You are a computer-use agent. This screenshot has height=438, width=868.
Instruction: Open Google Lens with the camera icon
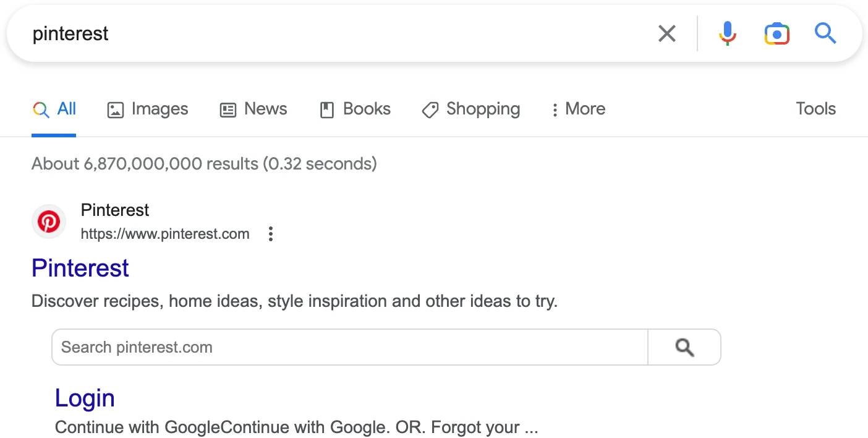click(777, 33)
